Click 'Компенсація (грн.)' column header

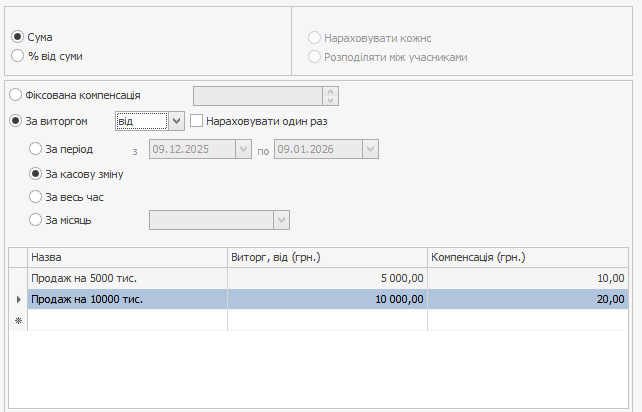coord(527,257)
